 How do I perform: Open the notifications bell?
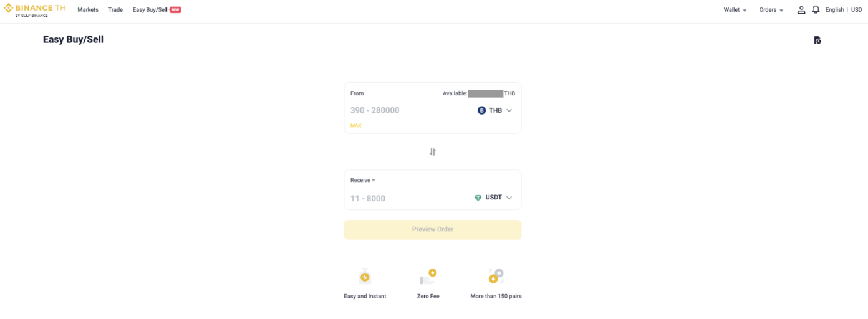pos(816,10)
